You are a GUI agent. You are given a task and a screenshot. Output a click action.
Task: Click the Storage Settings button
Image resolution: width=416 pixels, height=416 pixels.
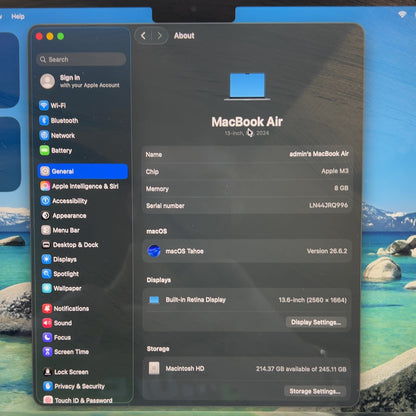pos(315,391)
